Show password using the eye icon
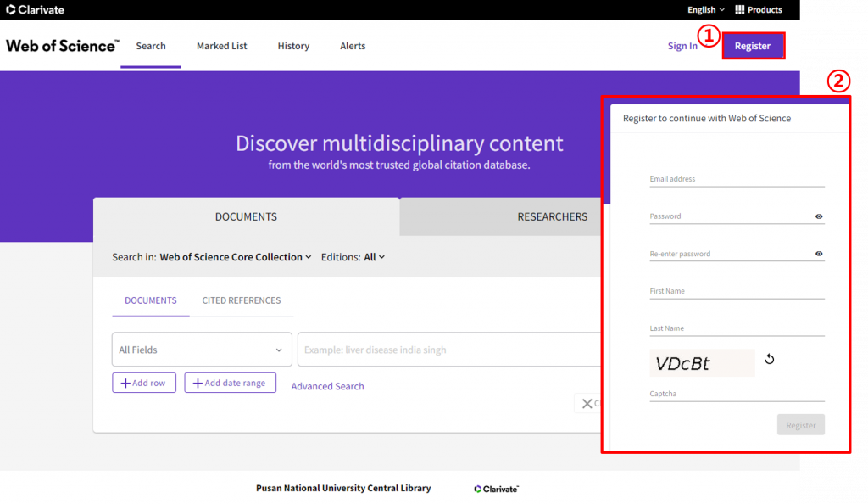The image size is (868, 504). (819, 216)
